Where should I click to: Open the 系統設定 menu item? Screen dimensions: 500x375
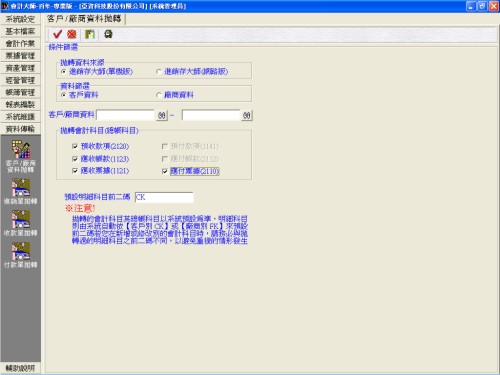[x=20, y=19]
